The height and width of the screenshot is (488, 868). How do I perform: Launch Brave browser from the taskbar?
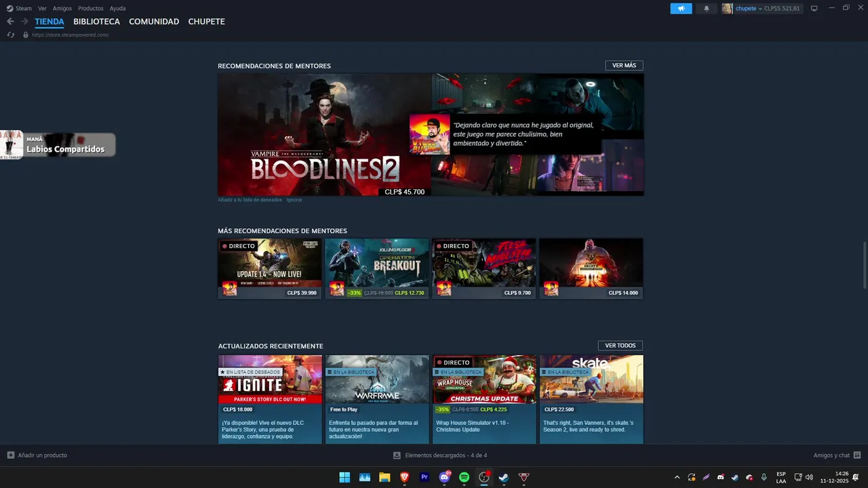click(x=405, y=477)
